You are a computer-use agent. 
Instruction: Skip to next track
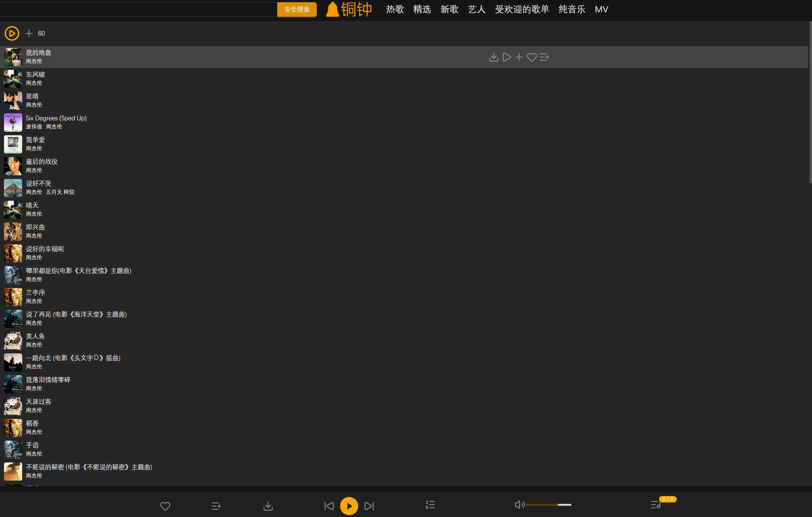369,506
